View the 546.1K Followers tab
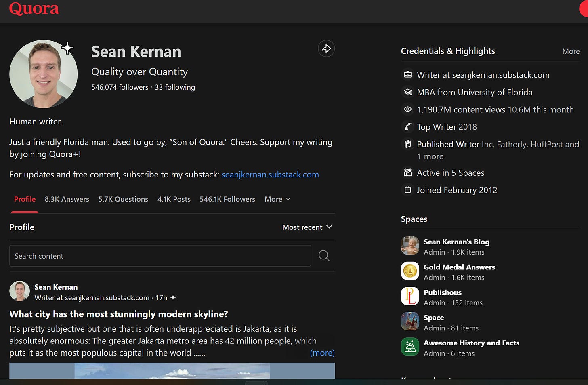The image size is (588, 385). (x=227, y=199)
